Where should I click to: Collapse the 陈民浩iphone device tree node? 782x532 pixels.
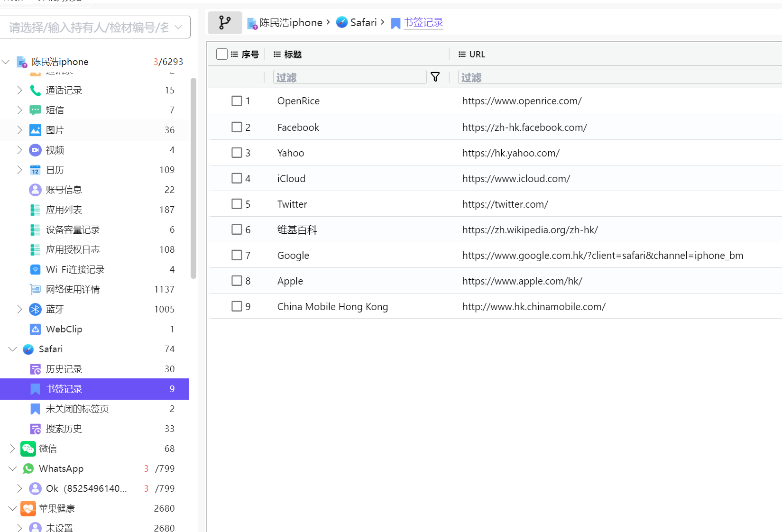tap(6, 62)
